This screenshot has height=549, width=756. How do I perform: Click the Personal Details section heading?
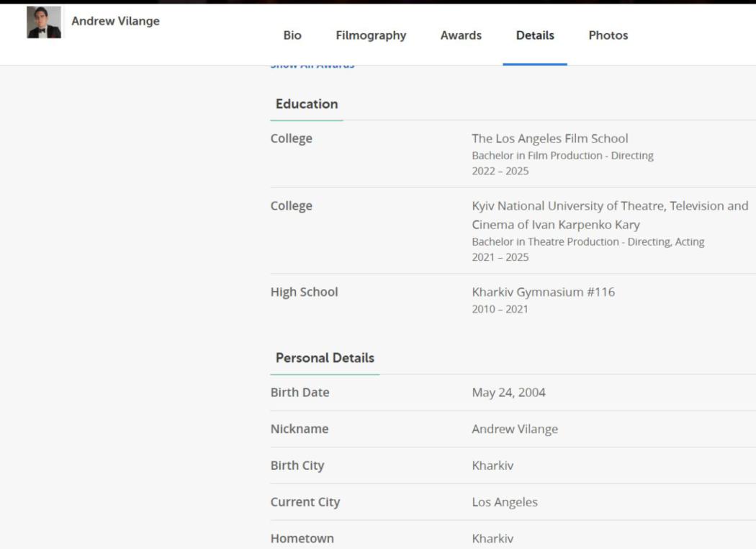point(325,358)
